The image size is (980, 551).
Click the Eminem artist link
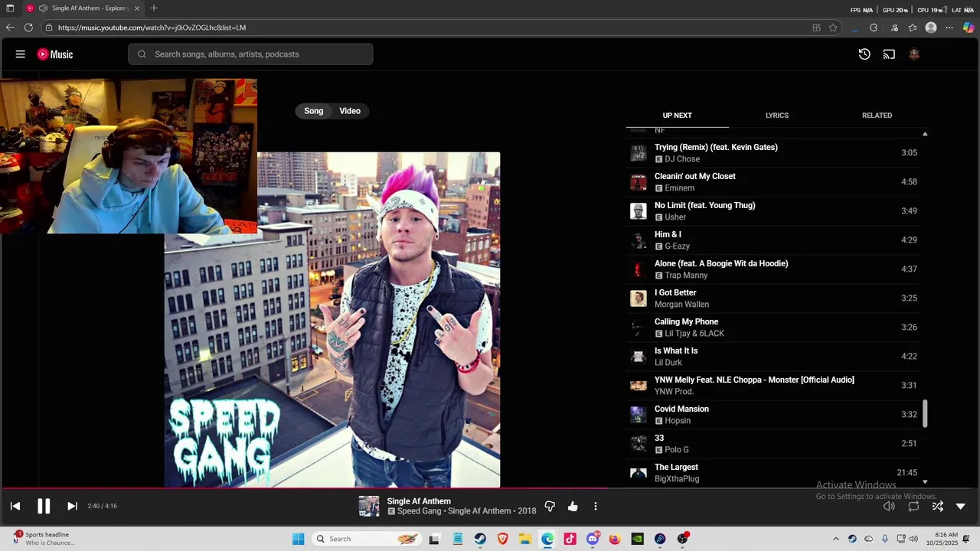click(679, 188)
